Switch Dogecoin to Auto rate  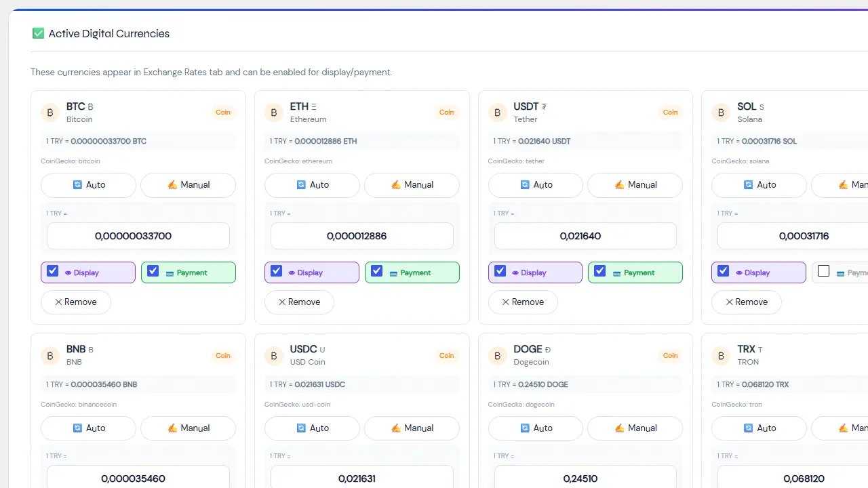(536, 428)
